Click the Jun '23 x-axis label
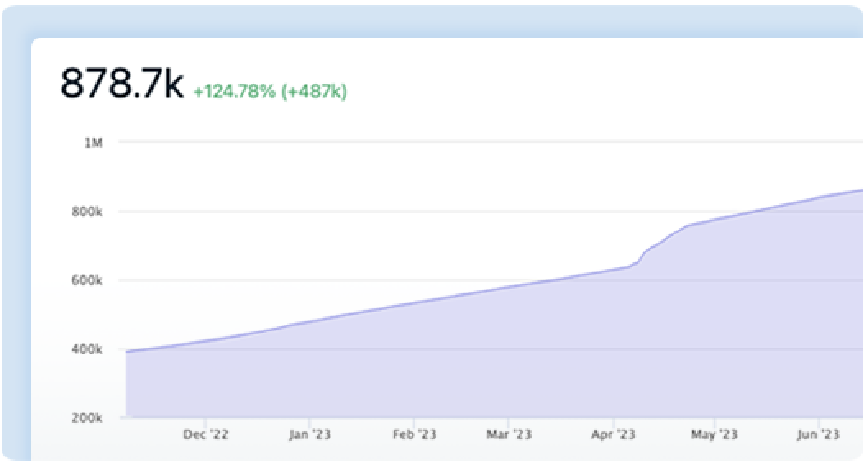The height and width of the screenshot is (464, 868). point(819,434)
